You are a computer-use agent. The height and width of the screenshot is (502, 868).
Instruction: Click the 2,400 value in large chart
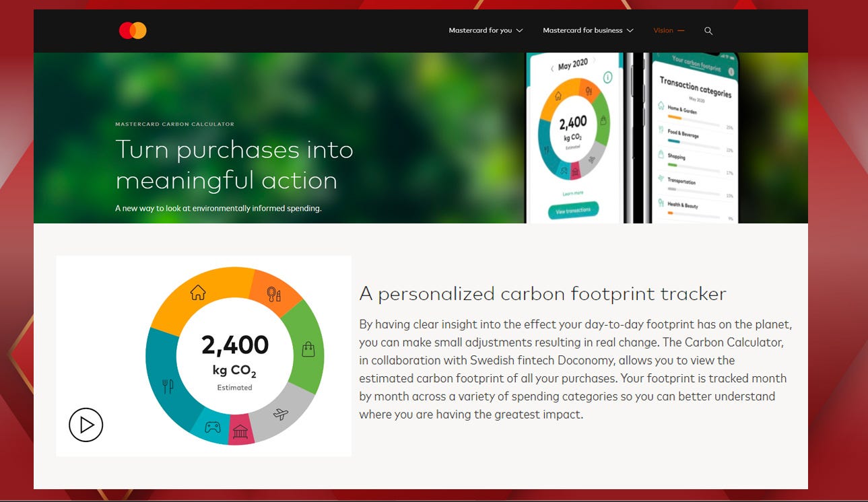pos(235,345)
